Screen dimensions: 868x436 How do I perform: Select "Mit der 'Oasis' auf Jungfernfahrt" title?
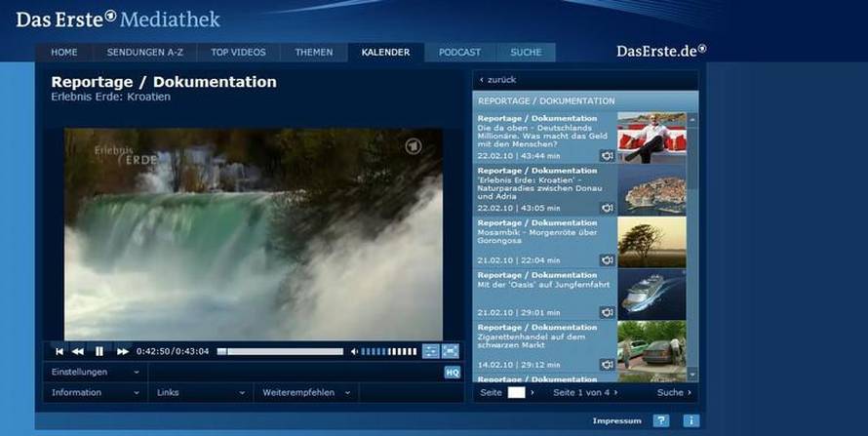pyautogui.click(x=543, y=285)
